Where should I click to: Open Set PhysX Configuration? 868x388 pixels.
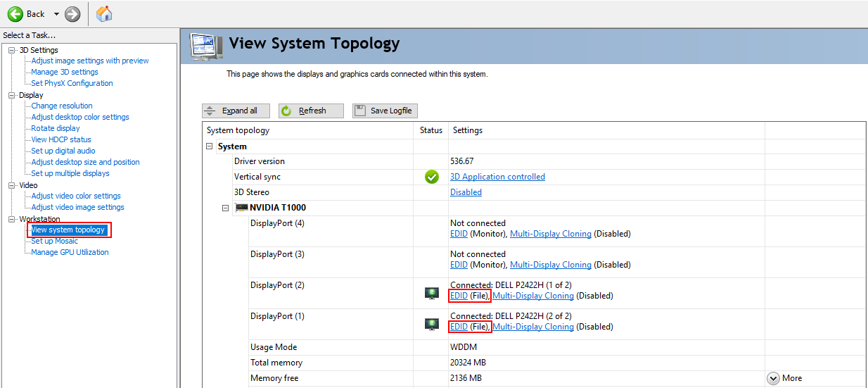click(72, 83)
